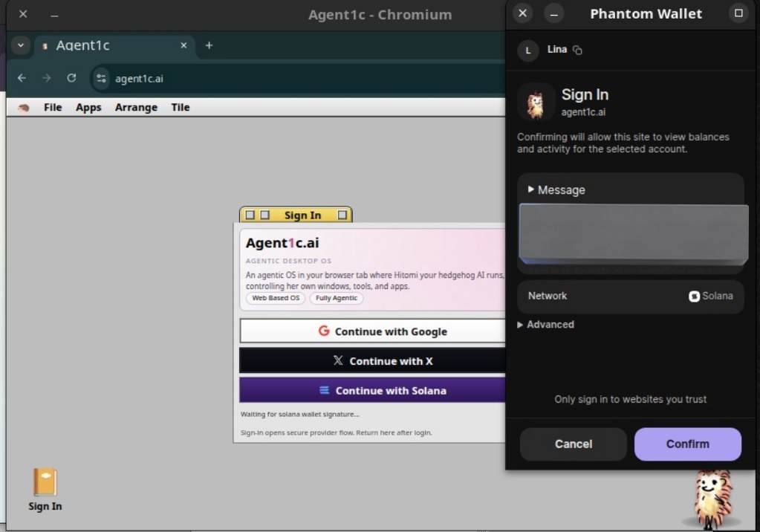Click the Web Based OS tag
This screenshot has width=760, height=532.
(276, 298)
